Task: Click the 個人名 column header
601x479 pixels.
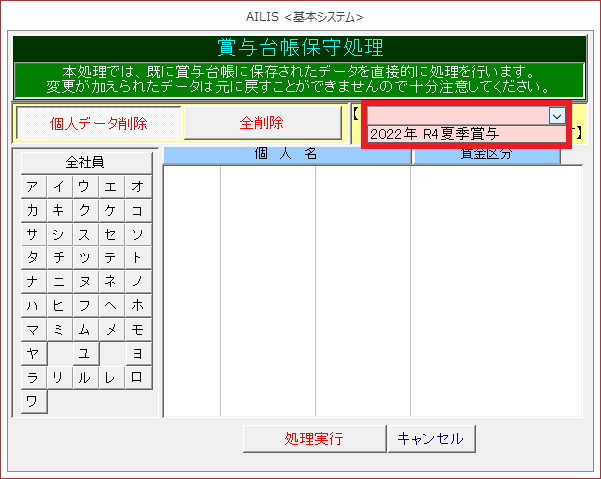Action: coord(286,154)
